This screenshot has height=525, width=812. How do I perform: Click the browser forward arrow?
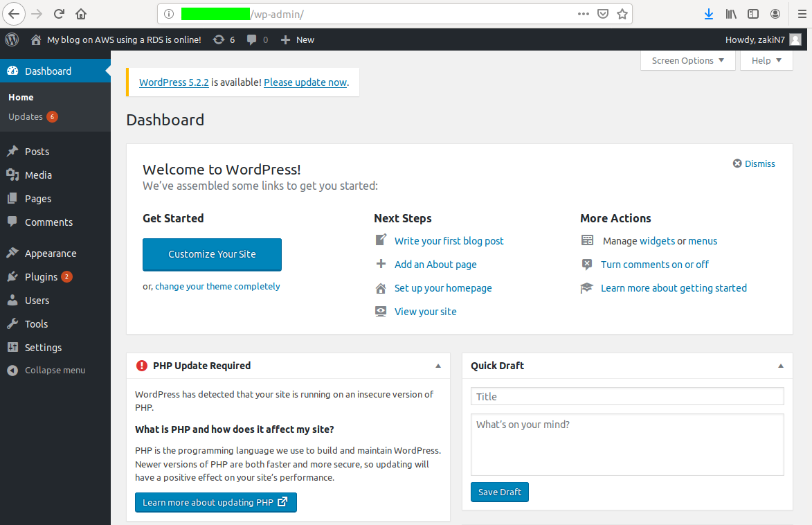pyautogui.click(x=37, y=14)
